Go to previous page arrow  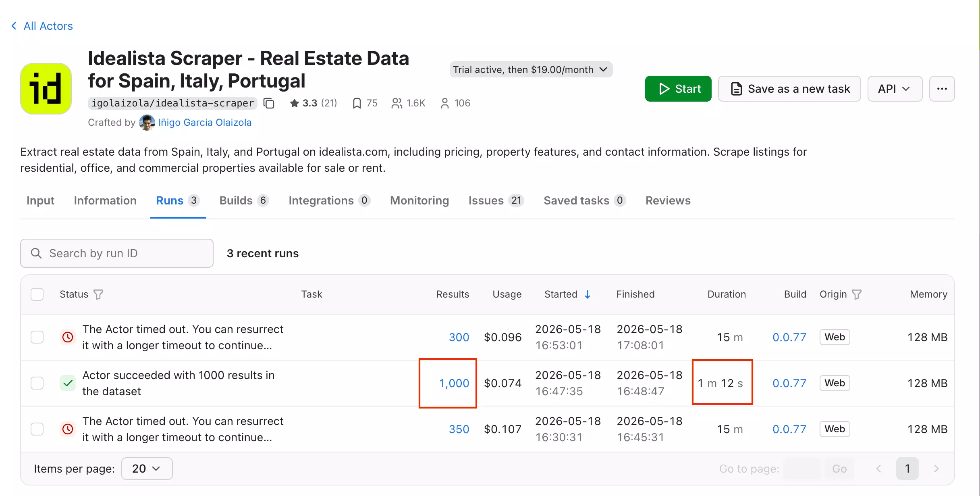pyautogui.click(x=878, y=469)
